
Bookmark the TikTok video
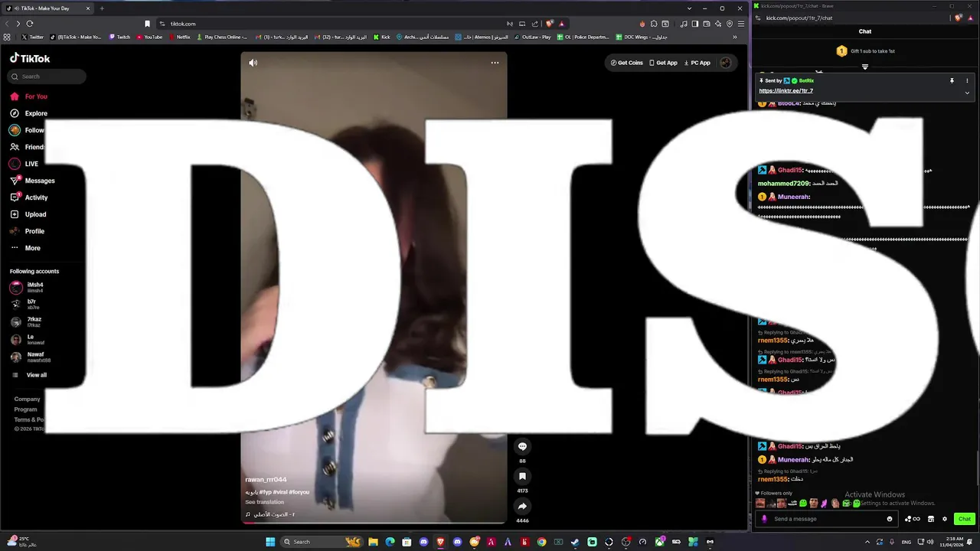point(522,476)
